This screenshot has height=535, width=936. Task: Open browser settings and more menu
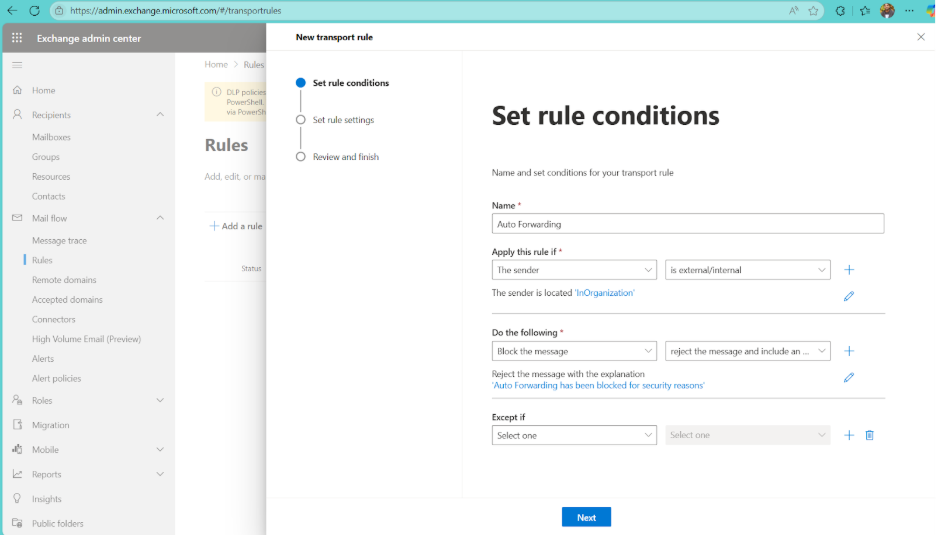pyautogui.click(x=909, y=11)
